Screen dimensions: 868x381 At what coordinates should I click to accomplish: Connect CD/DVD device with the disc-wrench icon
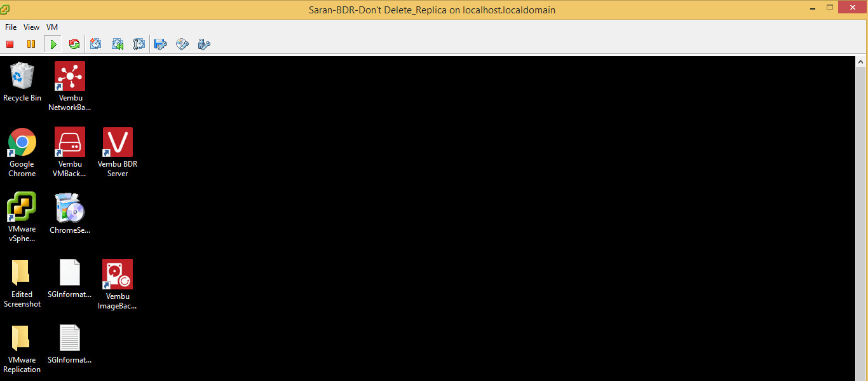coord(182,44)
